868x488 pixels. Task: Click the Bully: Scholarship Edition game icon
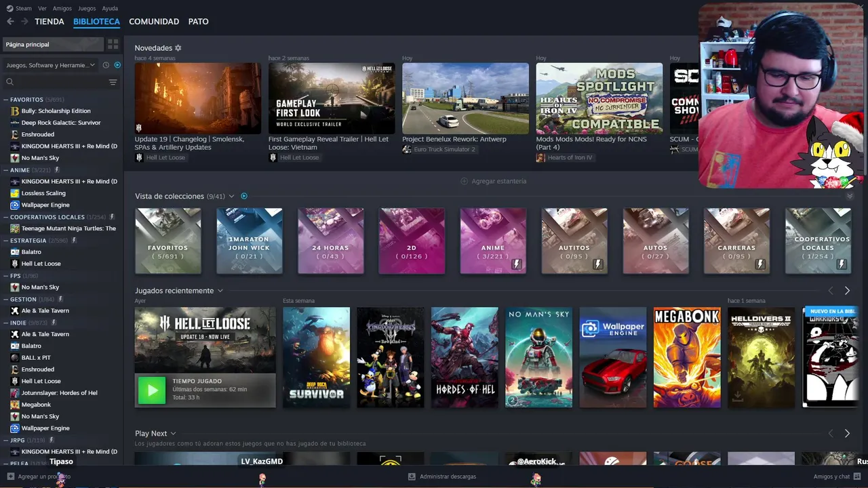click(15, 111)
